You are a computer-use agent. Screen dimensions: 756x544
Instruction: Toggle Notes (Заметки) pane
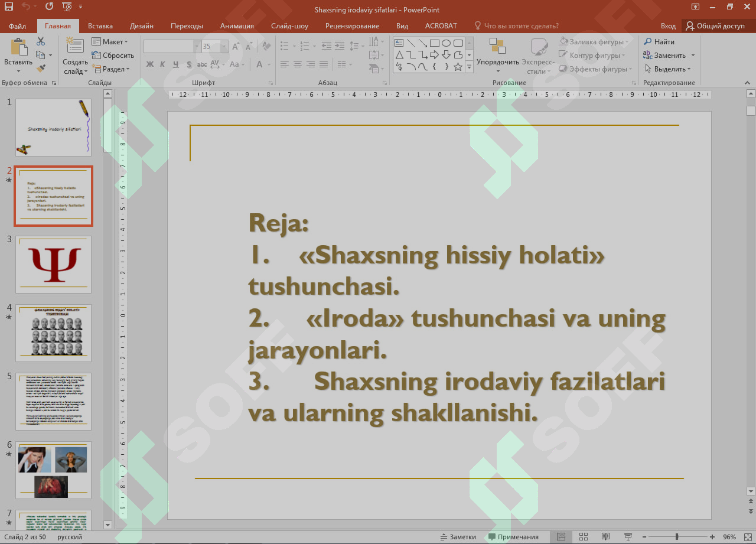[458, 537]
